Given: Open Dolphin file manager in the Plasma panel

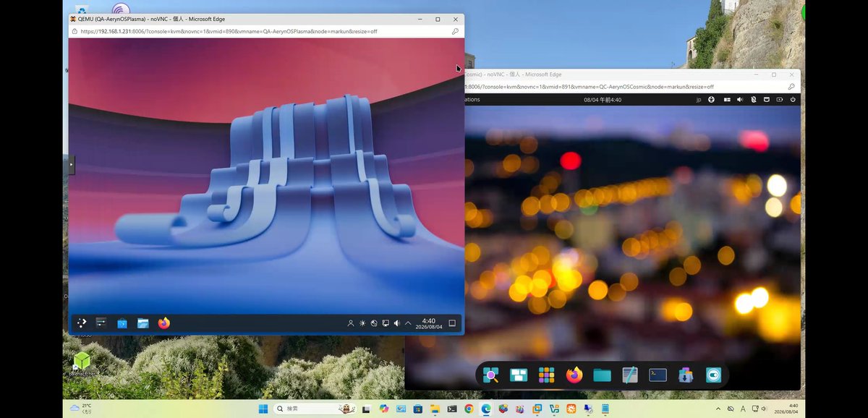Looking at the screenshot, I should [x=143, y=323].
